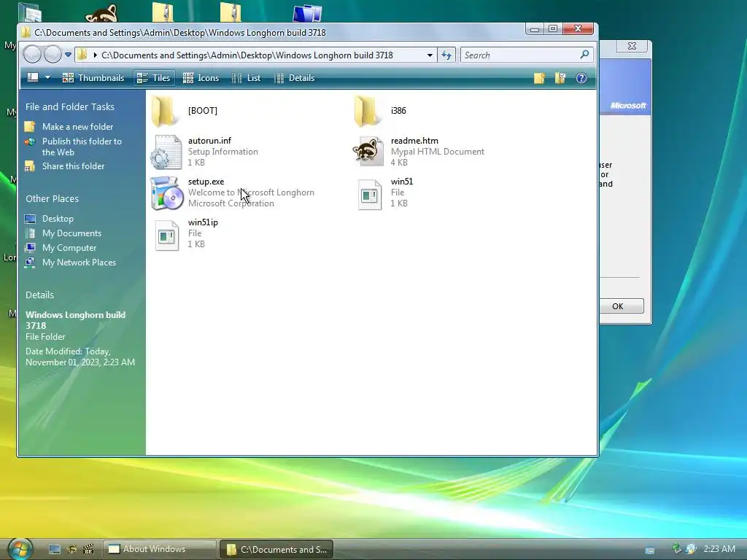The width and height of the screenshot is (747, 560).
Task: Go to Desktop in Other Places
Action: [58, 219]
